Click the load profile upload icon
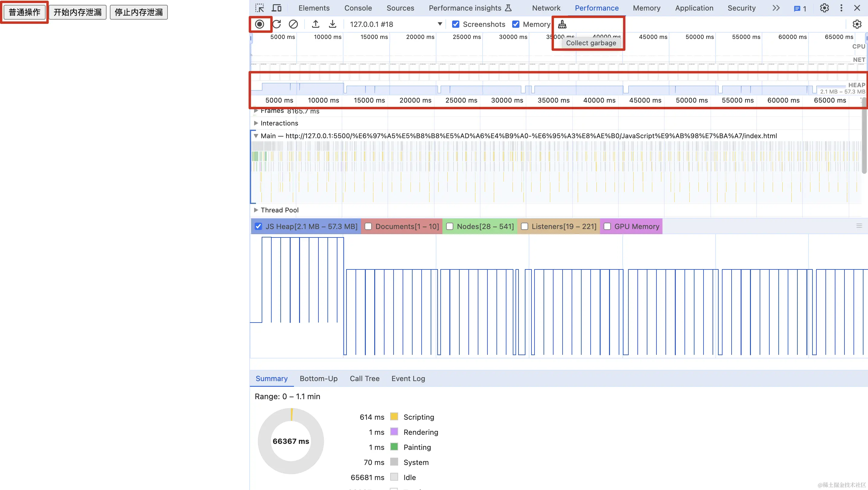Image resolution: width=868 pixels, height=490 pixels. point(315,24)
